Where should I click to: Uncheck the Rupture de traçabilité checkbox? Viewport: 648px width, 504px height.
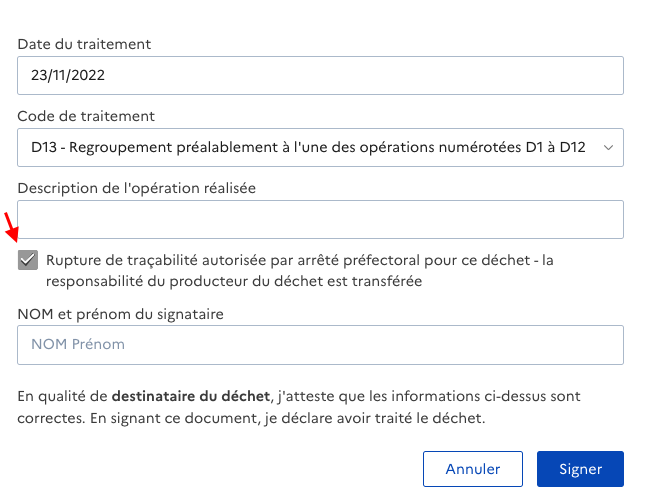(x=28, y=260)
